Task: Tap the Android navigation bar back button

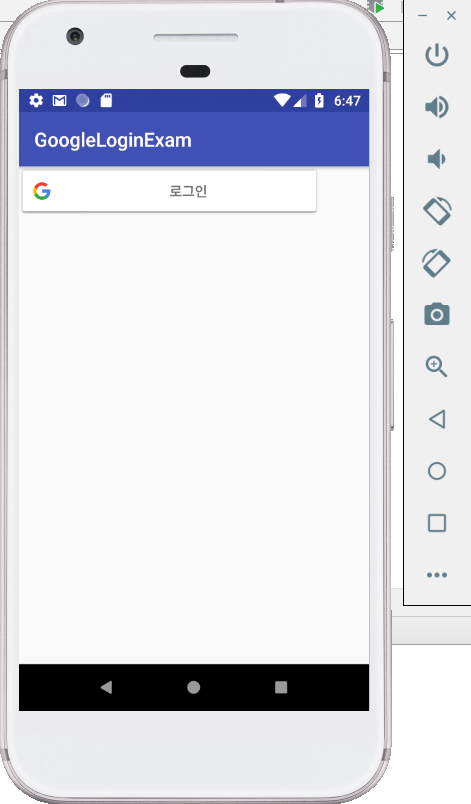Action: 106,687
